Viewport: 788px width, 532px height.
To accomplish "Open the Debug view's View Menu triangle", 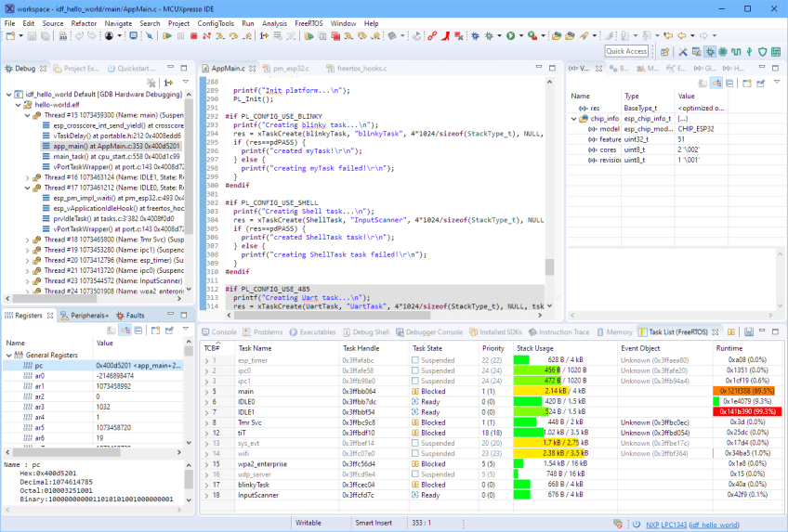I will [185, 82].
